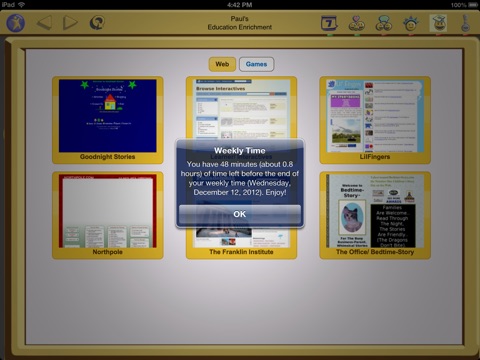This screenshot has height=360, width=480.
Task: Click the blue person home icon
Action: [16, 23]
